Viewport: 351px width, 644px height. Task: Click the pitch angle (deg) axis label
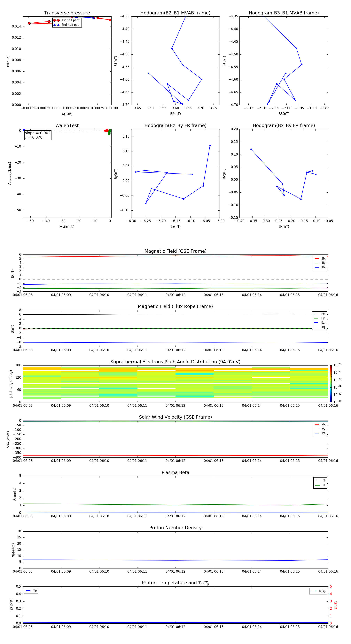click(11, 383)
